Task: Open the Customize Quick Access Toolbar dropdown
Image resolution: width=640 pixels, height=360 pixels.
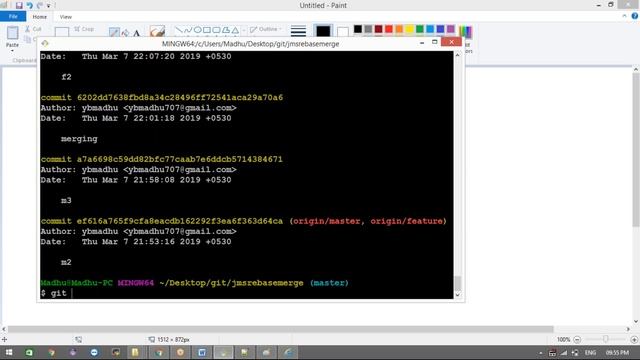Action: pyautogui.click(x=49, y=6)
